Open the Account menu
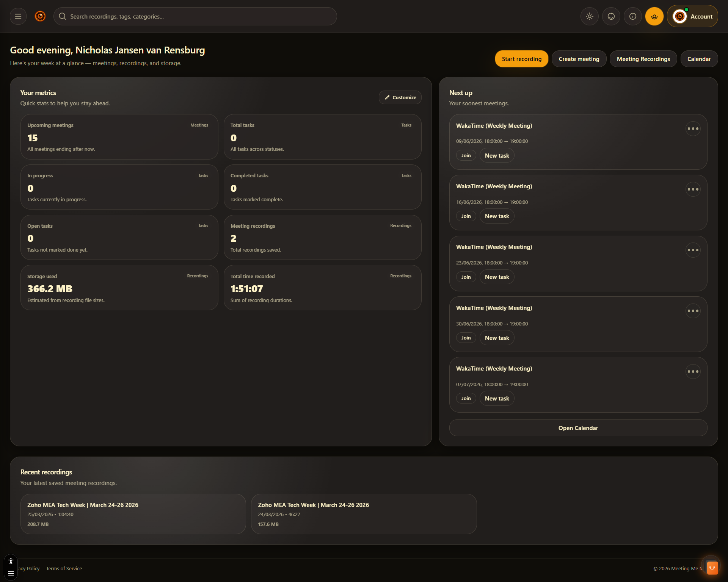Screen dimensions: 728x582 coord(692,16)
